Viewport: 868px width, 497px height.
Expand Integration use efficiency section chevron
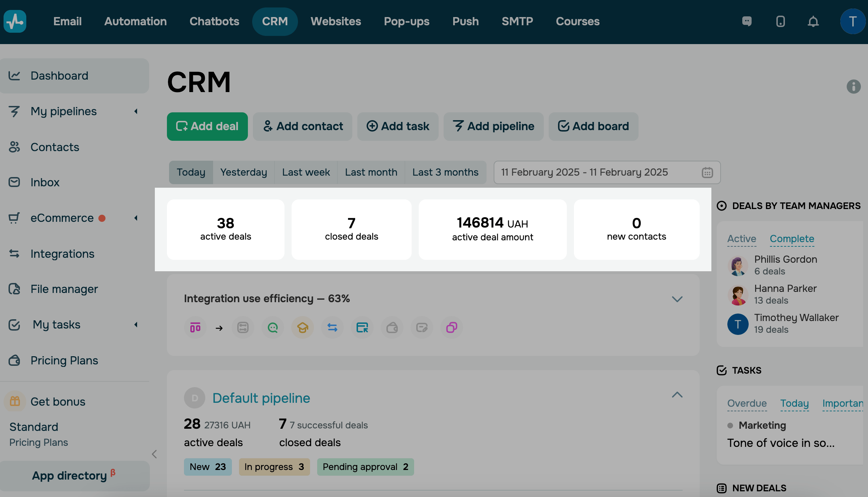click(677, 299)
